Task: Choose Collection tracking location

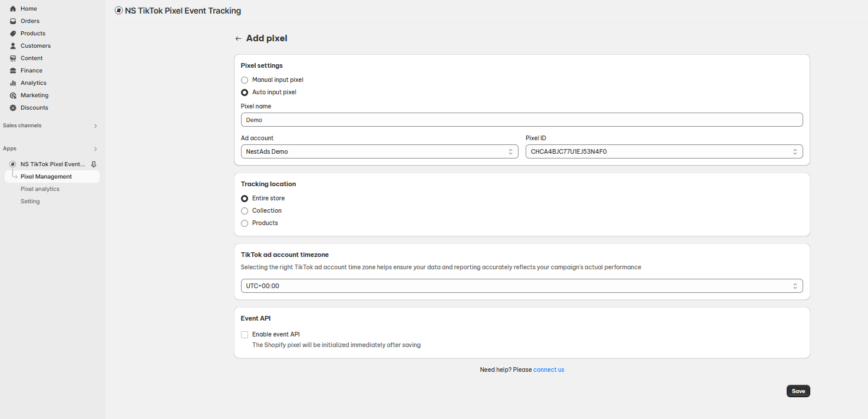Action: click(x=245, y=211)
